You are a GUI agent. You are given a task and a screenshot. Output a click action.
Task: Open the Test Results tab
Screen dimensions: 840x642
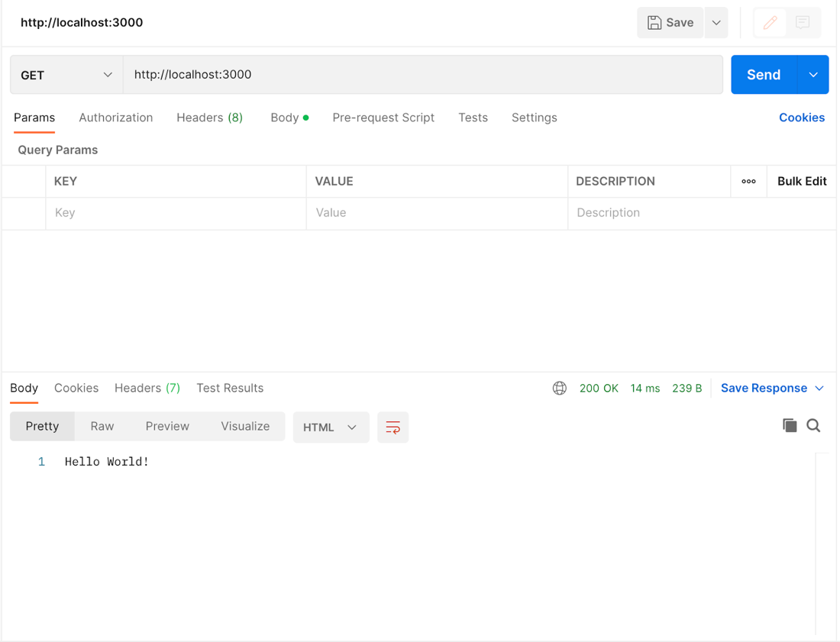point(230,388)
